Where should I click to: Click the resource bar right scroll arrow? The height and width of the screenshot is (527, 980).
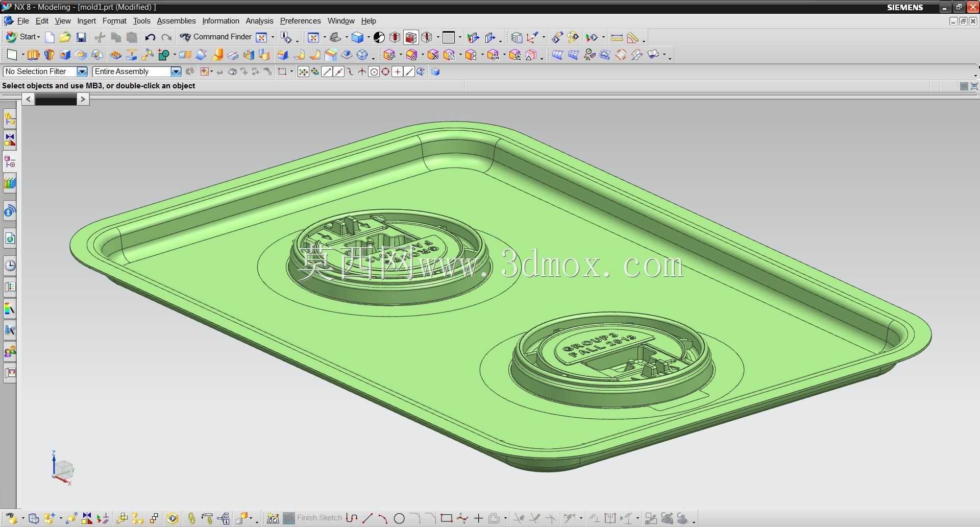(83, 99)
